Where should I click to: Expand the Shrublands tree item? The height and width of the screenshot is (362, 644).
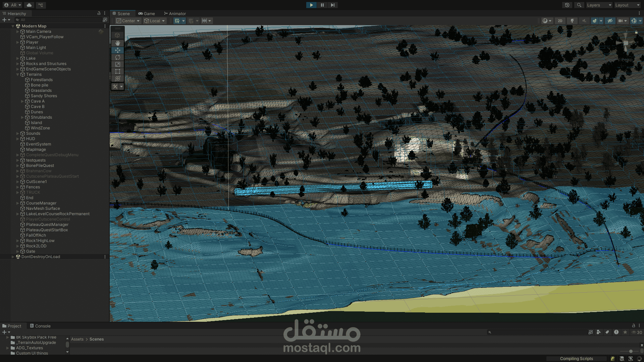point(22,117)
